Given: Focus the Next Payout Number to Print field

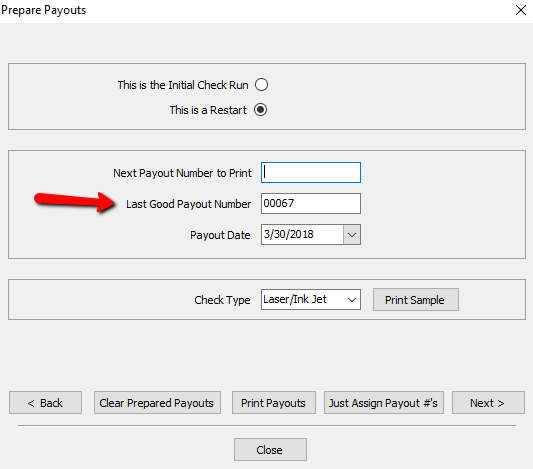Looking at the screenshot, I should [311, 173].
